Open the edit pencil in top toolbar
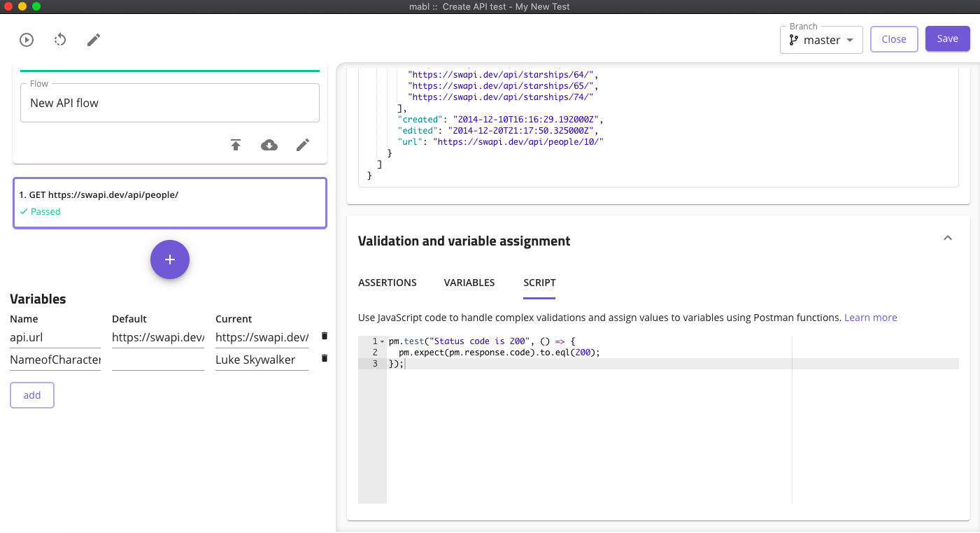The width and height of the screenshot is (980, 533). pyautogui.click(x=94, y=40)
